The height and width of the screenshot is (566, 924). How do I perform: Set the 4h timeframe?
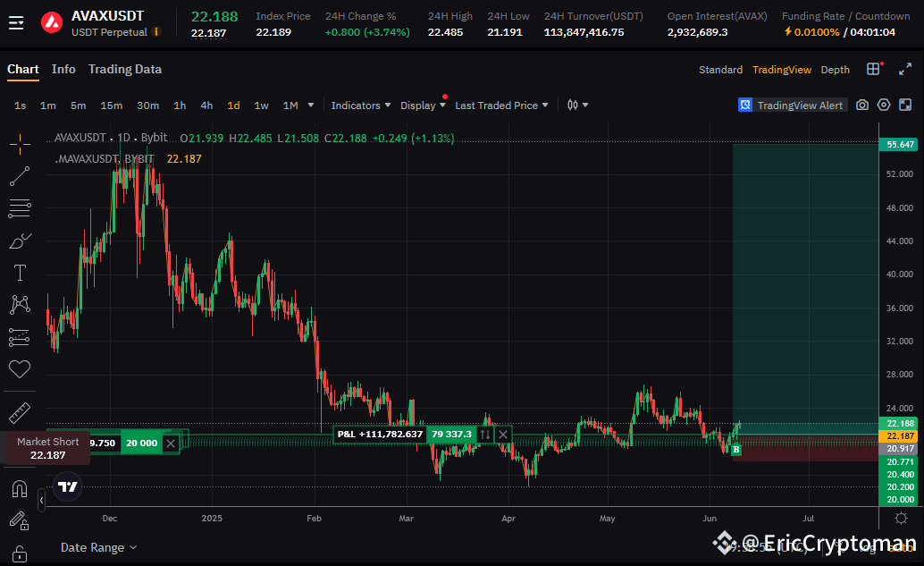pos(206,106)
